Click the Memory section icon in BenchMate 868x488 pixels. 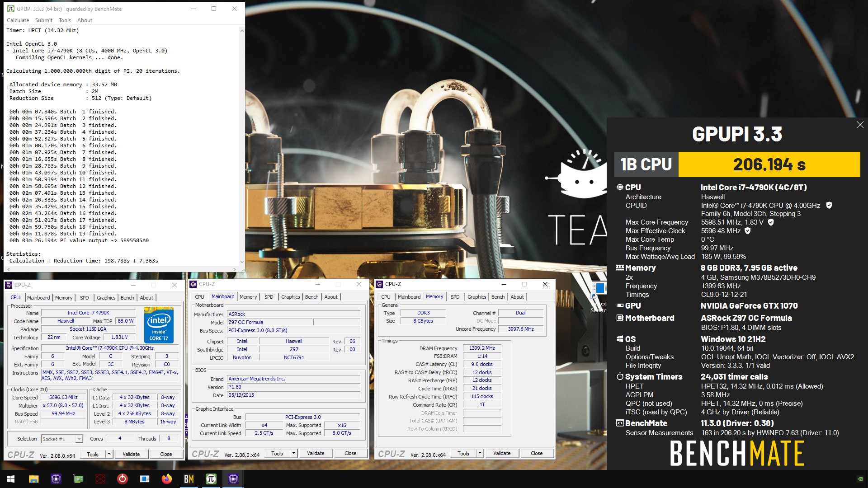[x=620, y=267]
